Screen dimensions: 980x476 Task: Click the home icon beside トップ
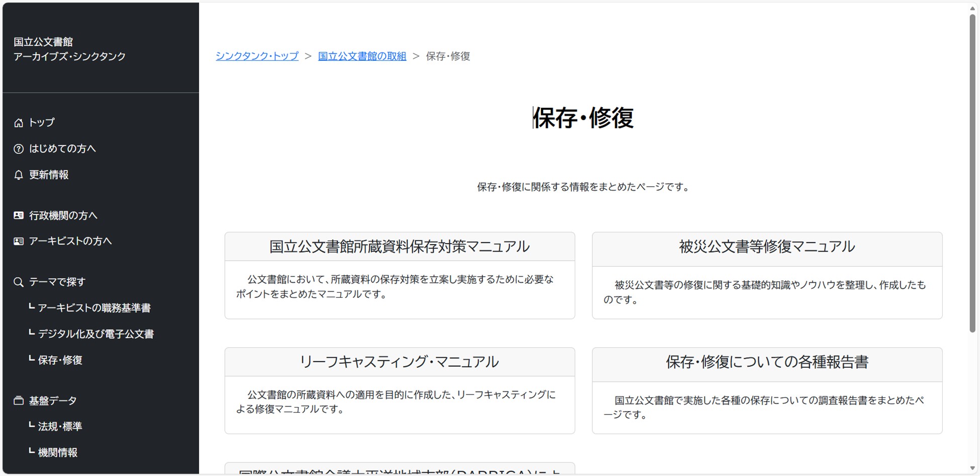point(19,123)
